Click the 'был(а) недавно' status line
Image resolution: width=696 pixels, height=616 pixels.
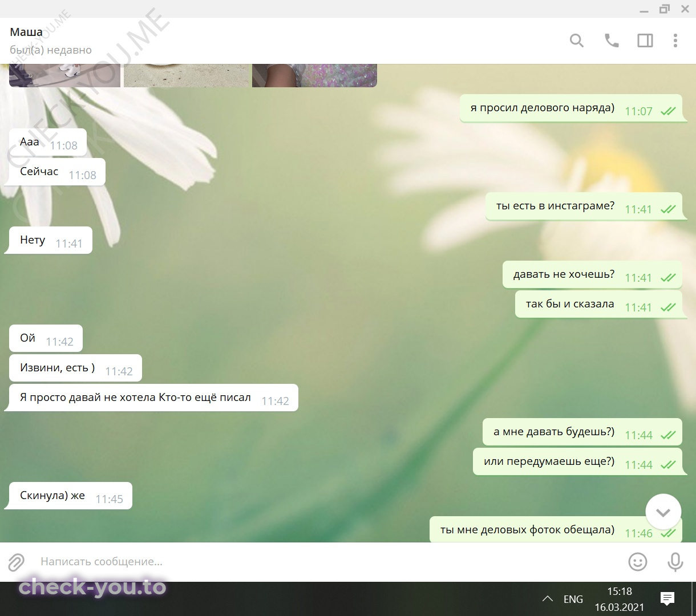(51, 50)
